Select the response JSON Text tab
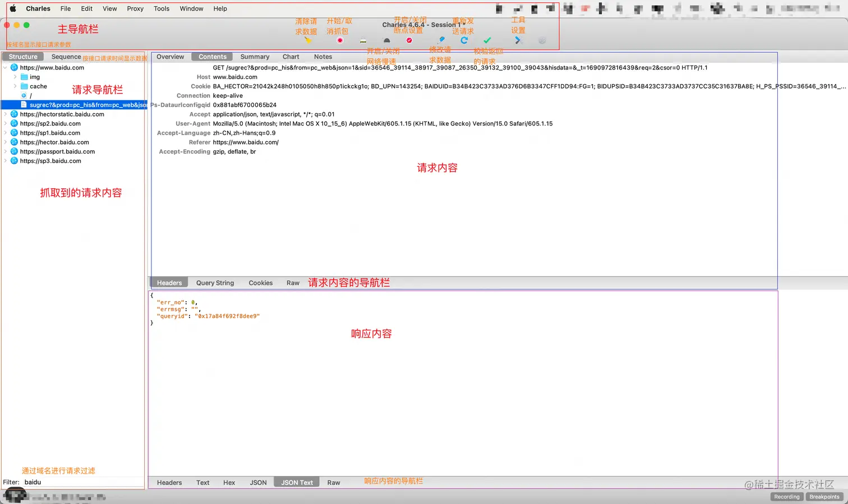This screenshot has width=848, height=504. coord(297,483)
